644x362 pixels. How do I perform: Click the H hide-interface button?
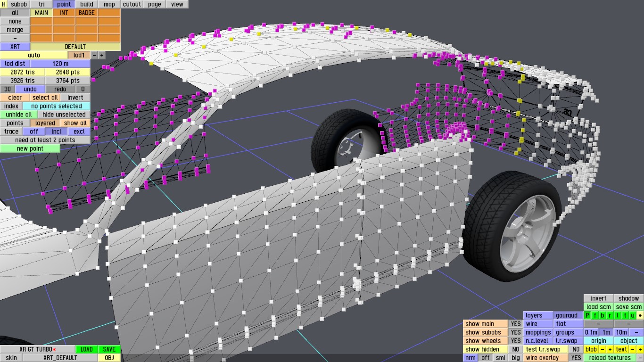(4, 4)
